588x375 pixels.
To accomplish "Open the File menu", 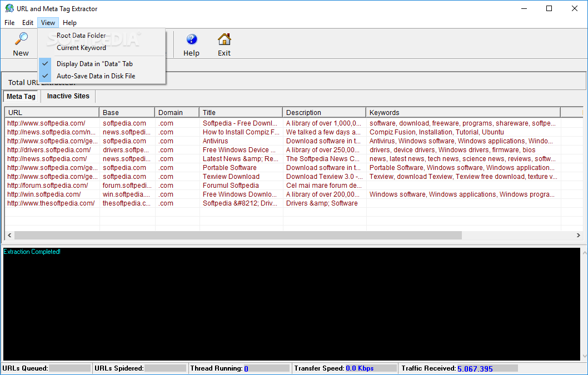I will click(x=9, y=22).
